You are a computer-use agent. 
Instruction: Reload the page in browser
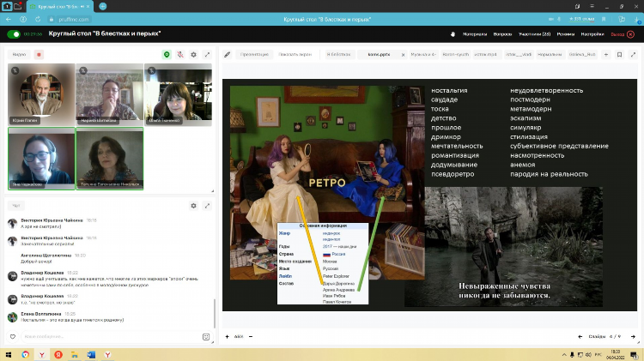tap(38, 19)
